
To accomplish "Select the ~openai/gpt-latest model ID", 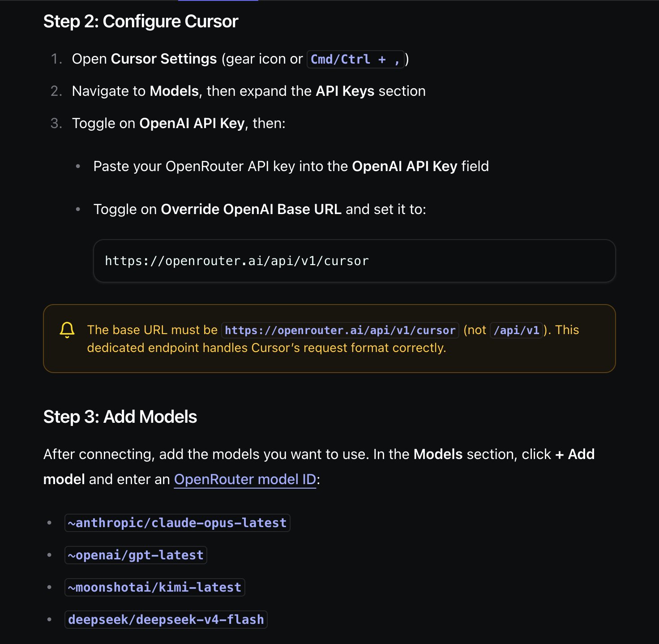I will coord(136,555).
